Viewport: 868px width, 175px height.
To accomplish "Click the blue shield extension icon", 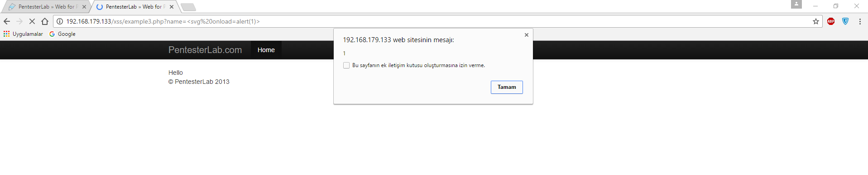I will click(x=845, y=21).
